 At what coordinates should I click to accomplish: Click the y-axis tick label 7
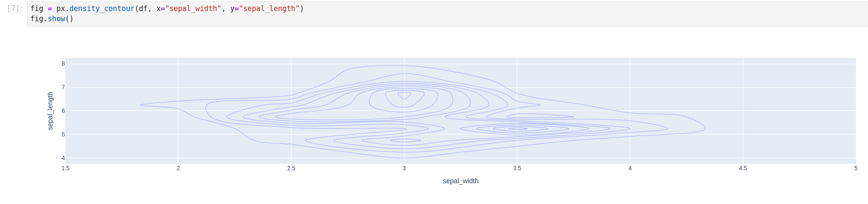click(63, 87)
